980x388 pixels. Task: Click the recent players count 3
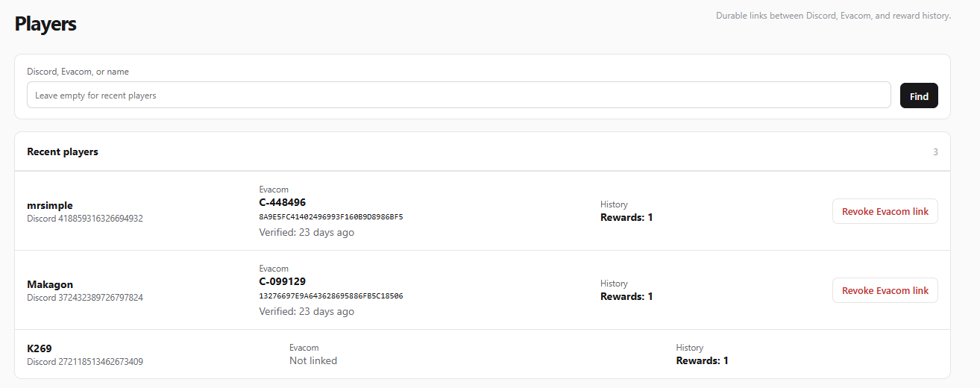pyautogui.click(x=935, y=152)
